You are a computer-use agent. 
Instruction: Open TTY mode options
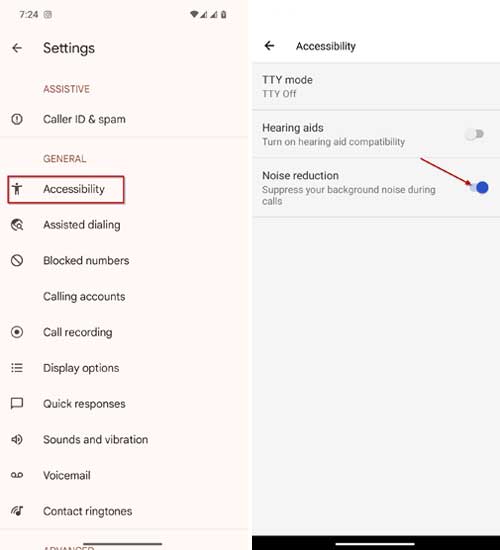click(376, 87)
